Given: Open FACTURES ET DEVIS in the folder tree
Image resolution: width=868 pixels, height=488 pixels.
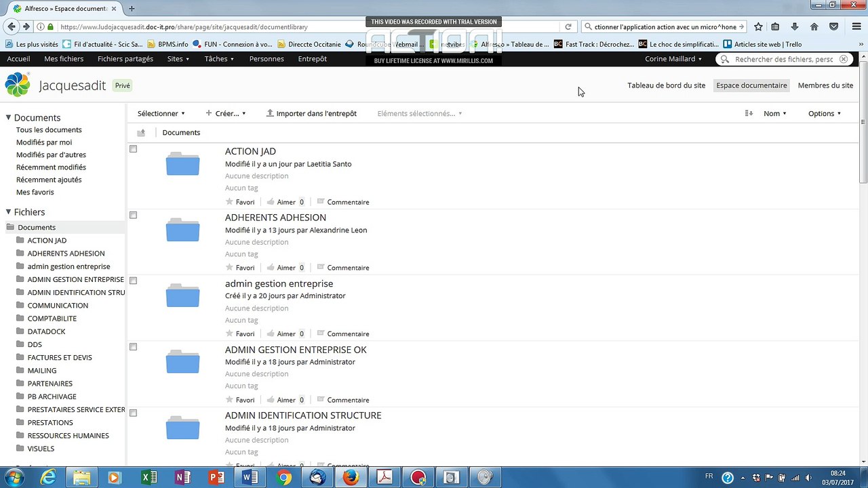Looking at the screenshot, I should click(x=60, y=357).
